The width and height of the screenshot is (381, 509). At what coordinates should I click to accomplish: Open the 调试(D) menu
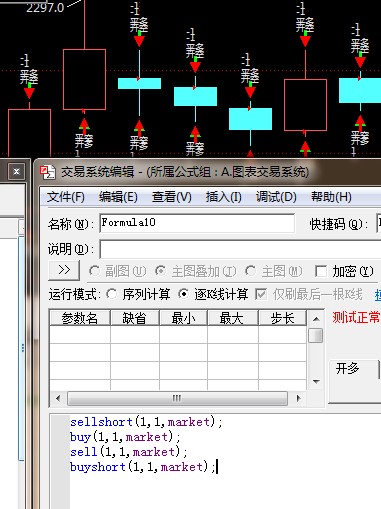[276, 197]
